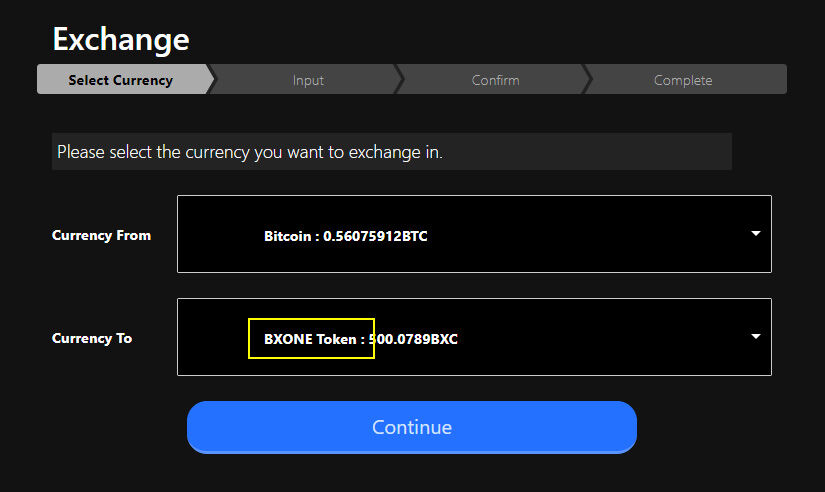The image size is (825, 492).
Task: Expand the Currency To dropdown arrow
Action: coord(756,336)
